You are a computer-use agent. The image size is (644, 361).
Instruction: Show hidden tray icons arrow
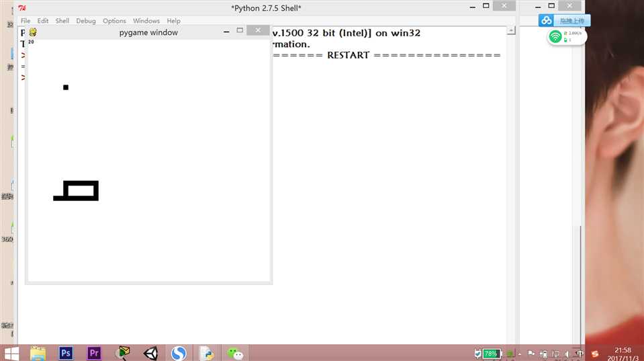(520, 354)
